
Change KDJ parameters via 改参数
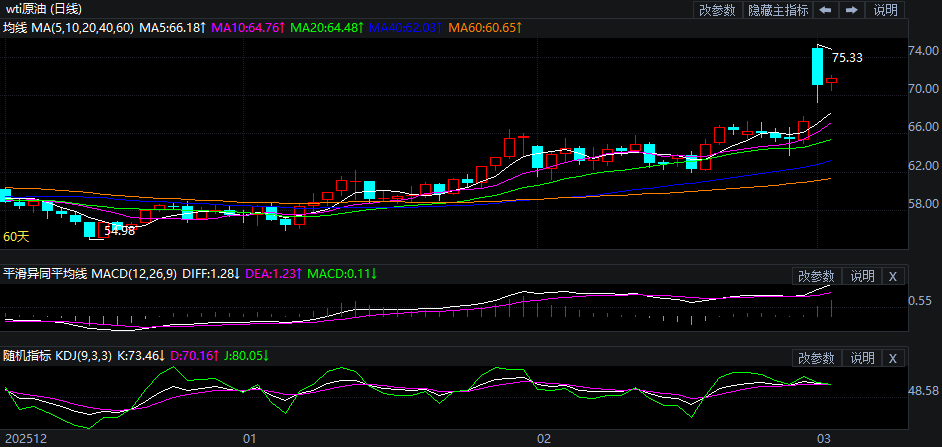(816, 357)
